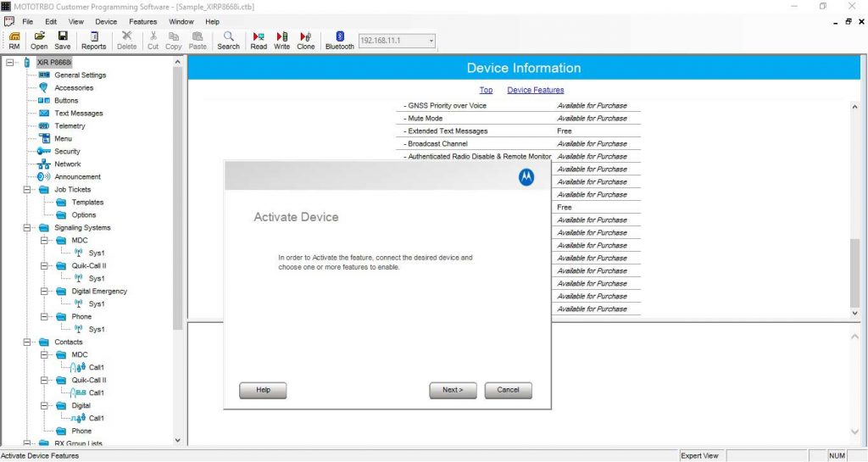Collapse MDC under Signaling Systems
This screenshot has width=868, height=462.
[44, 241]
